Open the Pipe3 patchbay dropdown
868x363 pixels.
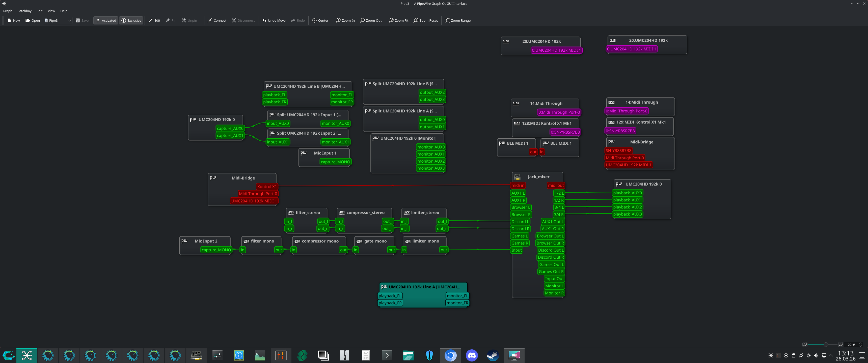[58, 20]
